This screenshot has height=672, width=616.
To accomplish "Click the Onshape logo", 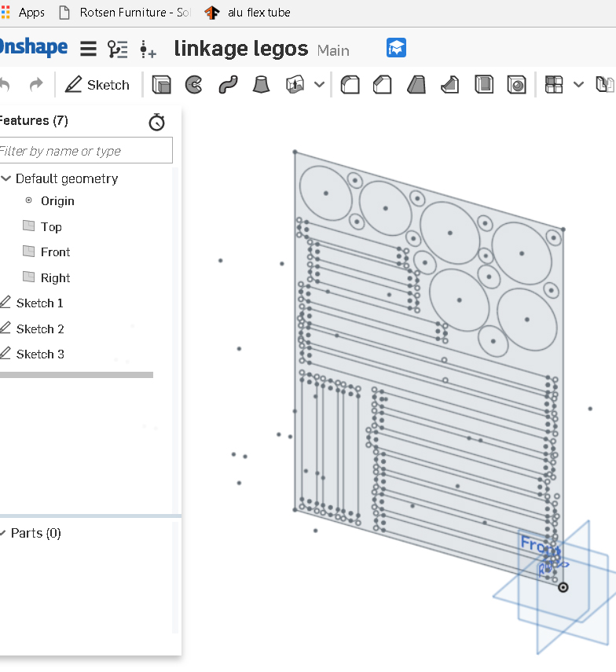I will pos(32,47).
